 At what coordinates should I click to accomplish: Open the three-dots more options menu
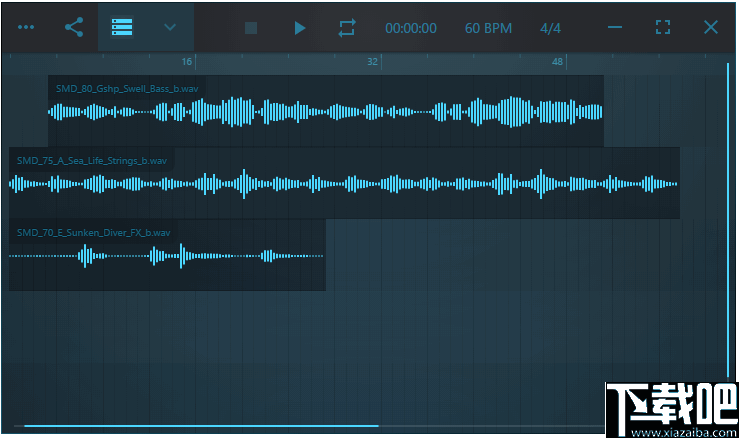coord(26,27)
